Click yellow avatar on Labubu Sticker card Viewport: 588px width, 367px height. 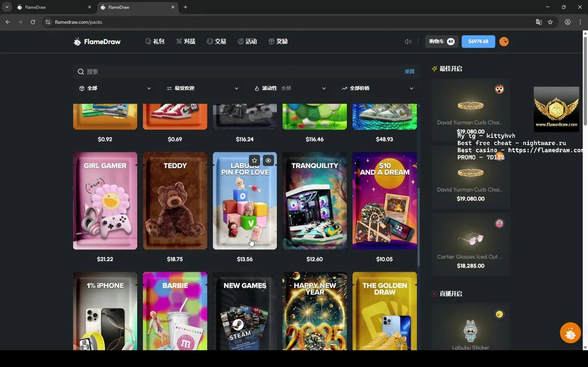pyautogui.click(x=499, y=314)
